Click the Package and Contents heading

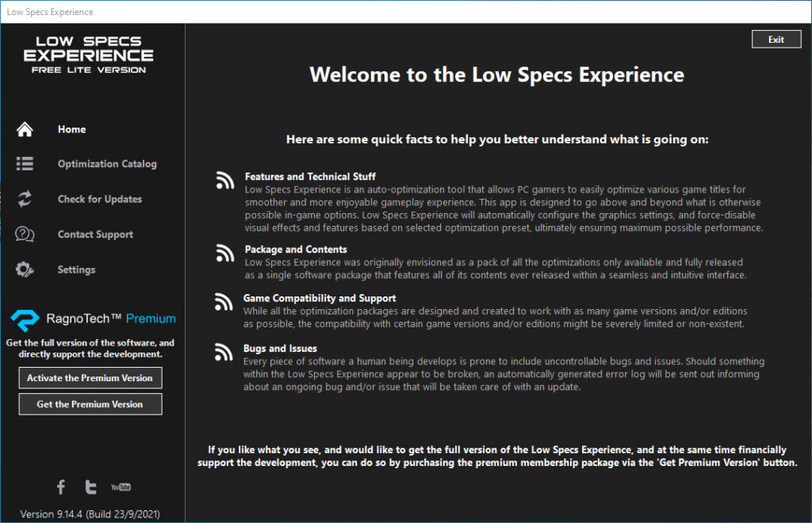296,250
